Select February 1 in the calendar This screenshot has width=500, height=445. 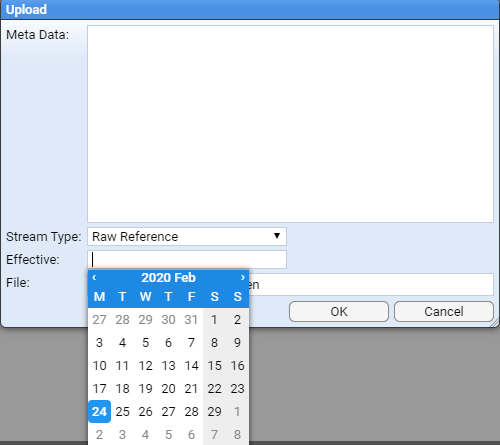pos(214,320)
